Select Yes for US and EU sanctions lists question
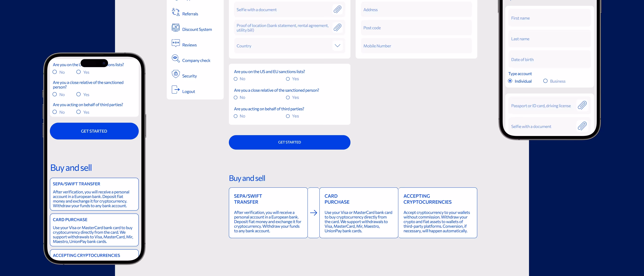Viewport: 644px width, 276px height. (x=288, y=79)
